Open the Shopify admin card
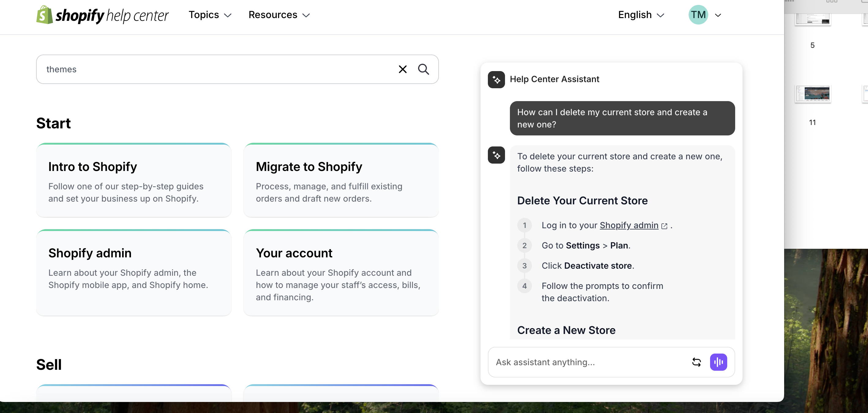 click(134, 273)
